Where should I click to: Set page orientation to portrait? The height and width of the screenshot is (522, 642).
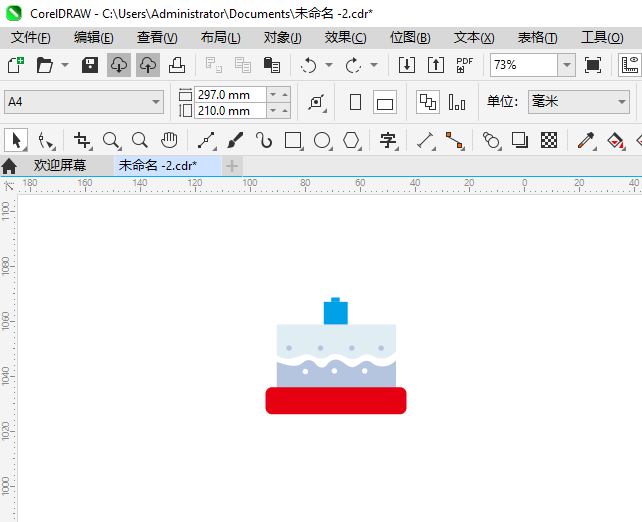pyautogui.click(x=355, y=102)
